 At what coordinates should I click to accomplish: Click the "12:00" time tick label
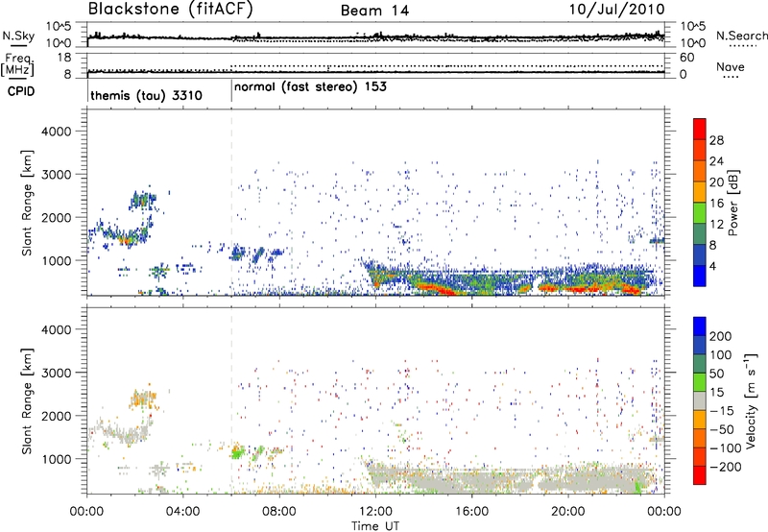pyautogui.click(x=375, y=512)
